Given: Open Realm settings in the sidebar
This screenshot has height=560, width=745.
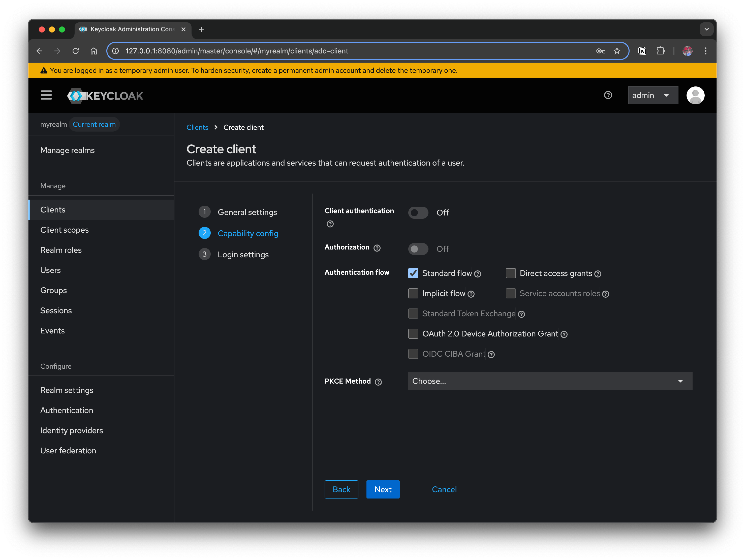Looking at the screenshot, I should click(101, 390).
